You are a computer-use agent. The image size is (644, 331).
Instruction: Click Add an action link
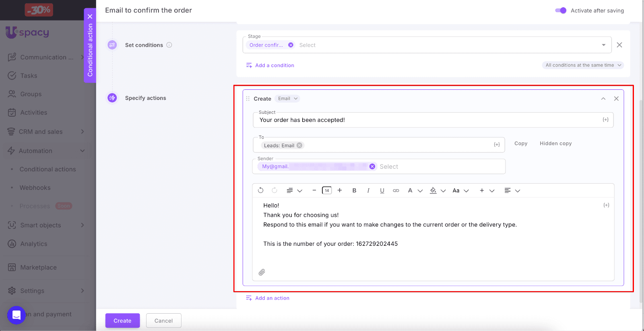[x=272, y=298]
